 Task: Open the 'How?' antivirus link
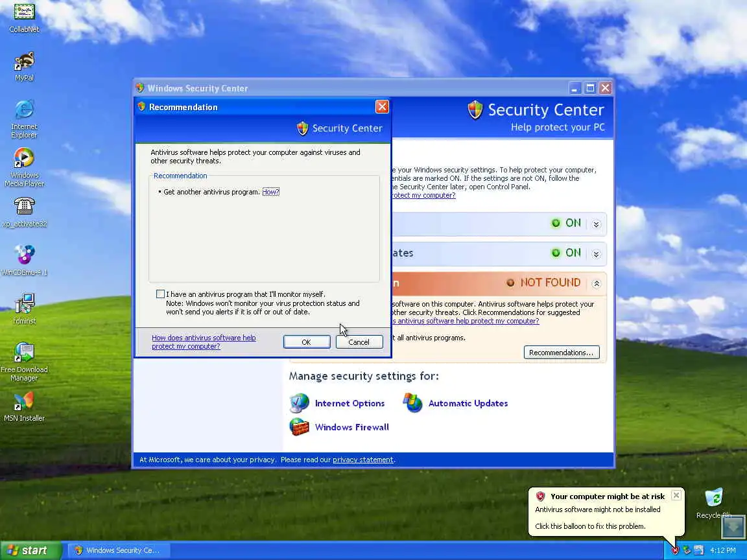270,192
